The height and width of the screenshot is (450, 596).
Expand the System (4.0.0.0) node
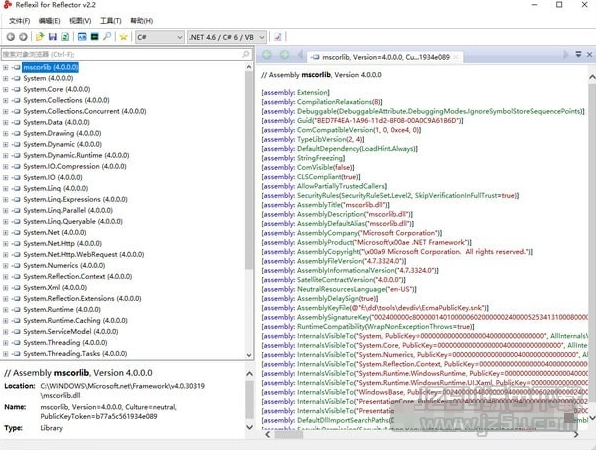pos(5,78)
